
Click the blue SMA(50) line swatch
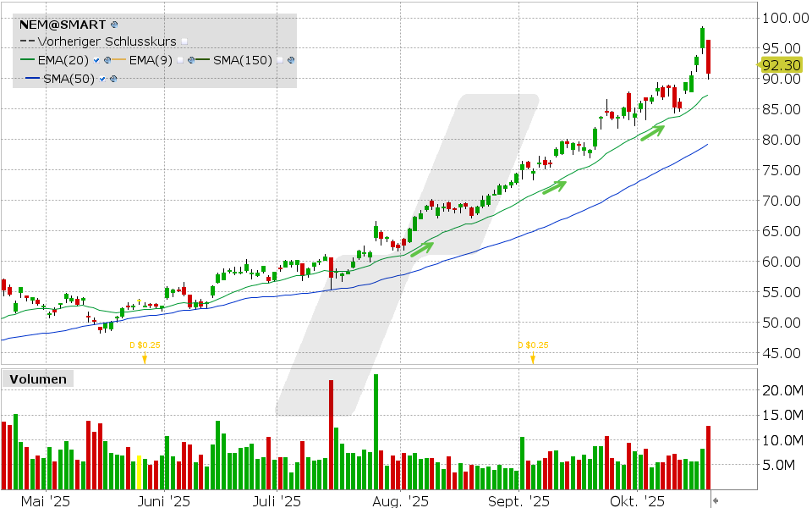tap(30, 79)
